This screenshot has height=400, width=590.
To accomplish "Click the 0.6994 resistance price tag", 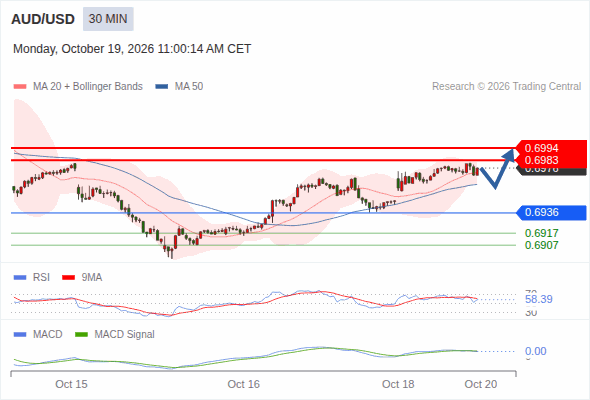I will click(551, 148).
